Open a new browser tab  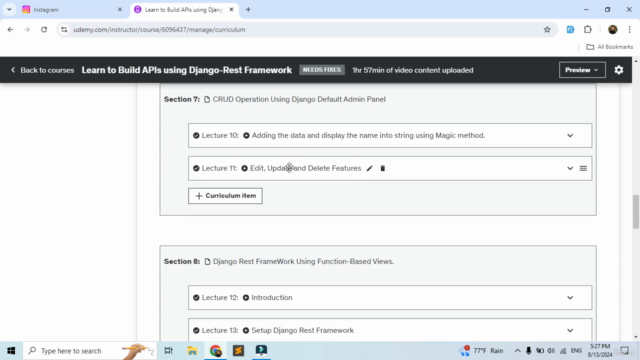(248, 9)
